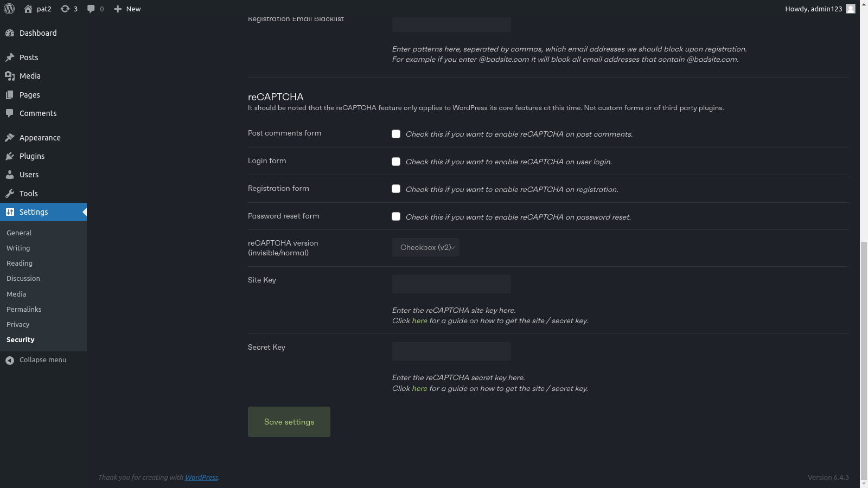Go to Appearance in the sidebar
Image resolution: width=868 pixels, height=488 pixels.
click(40, 138)
